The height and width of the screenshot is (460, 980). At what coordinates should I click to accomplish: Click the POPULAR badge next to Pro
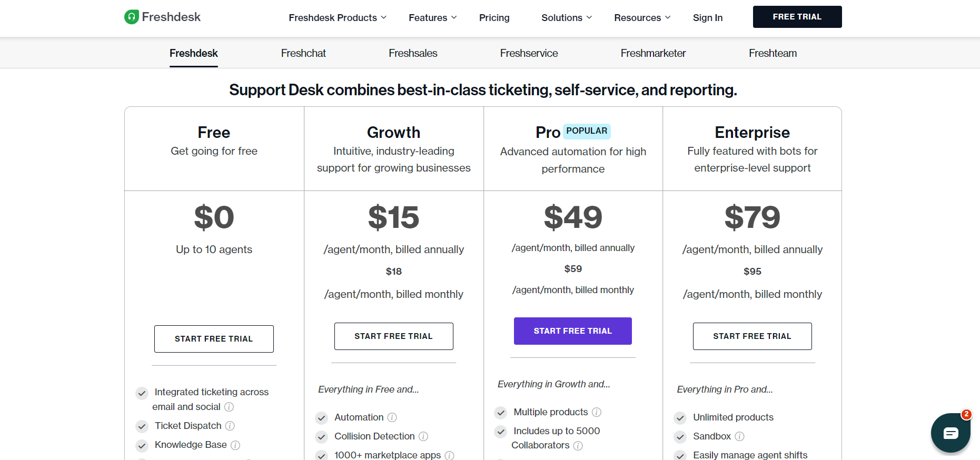click(587, 131)
